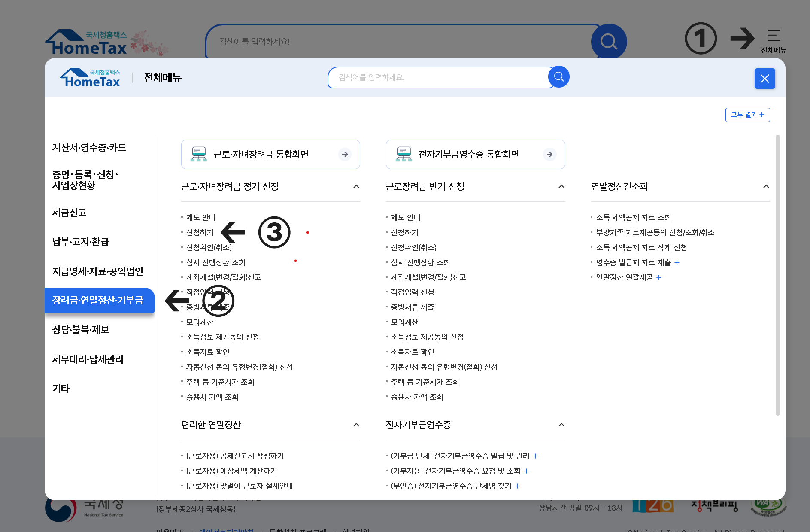
Task: Click the HomeTax logo in modal header
Action: (90, 78)
